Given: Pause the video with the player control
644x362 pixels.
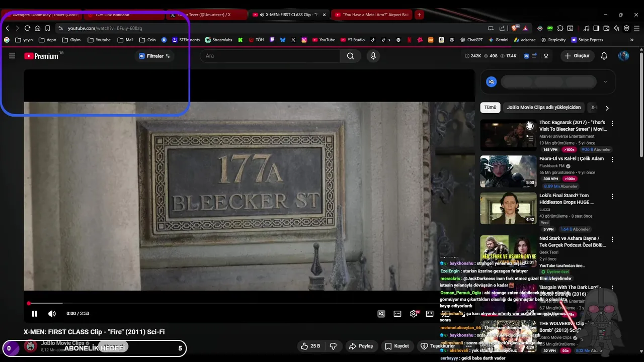Looking at the screenshot, I should 34,314.
